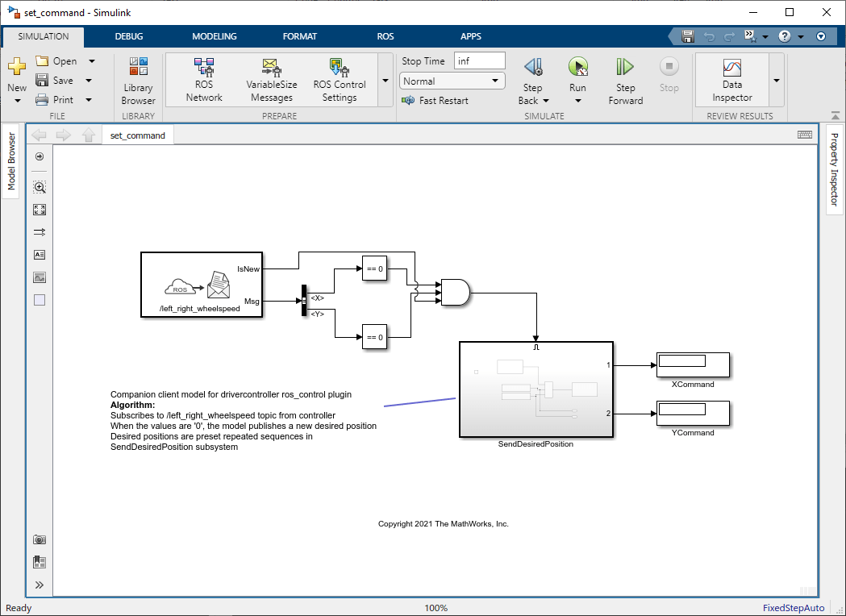The image size is (846, 616).
Task: Select the Annotation text tool
Action: point(40,255)
